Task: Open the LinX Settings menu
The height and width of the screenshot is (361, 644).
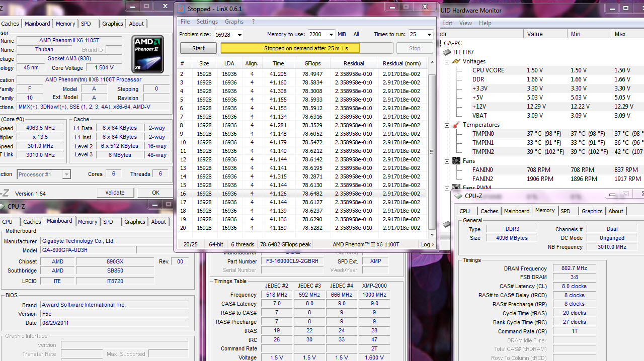Action: coord(207,22)
